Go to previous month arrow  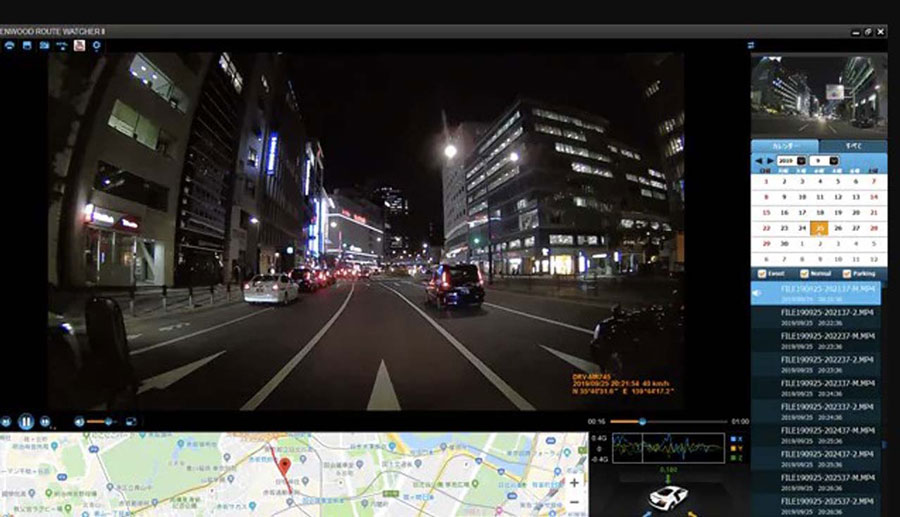759,161
